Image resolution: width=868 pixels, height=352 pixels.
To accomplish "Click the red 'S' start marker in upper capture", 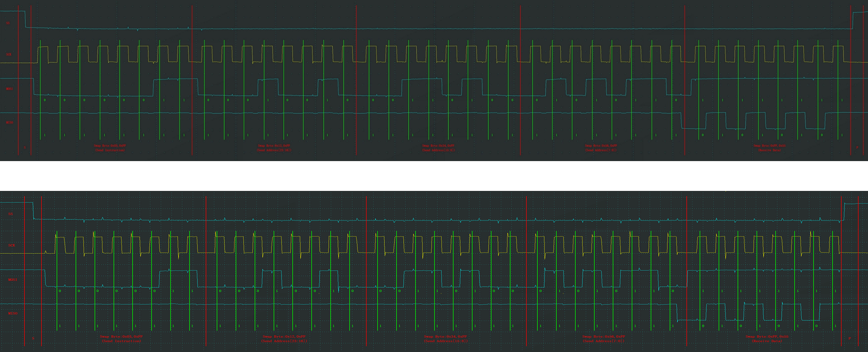I will [25, 148].
